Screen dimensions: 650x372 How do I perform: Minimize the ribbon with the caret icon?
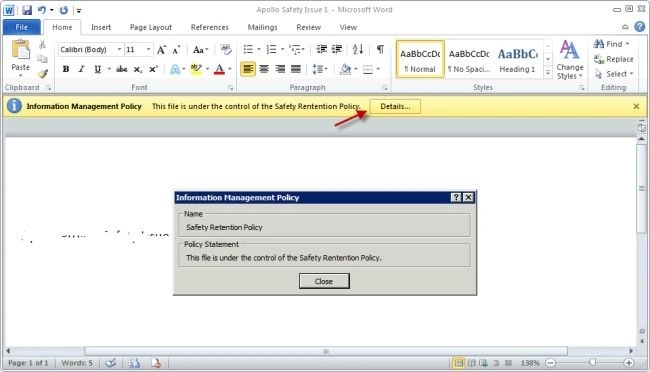(625, 27)
